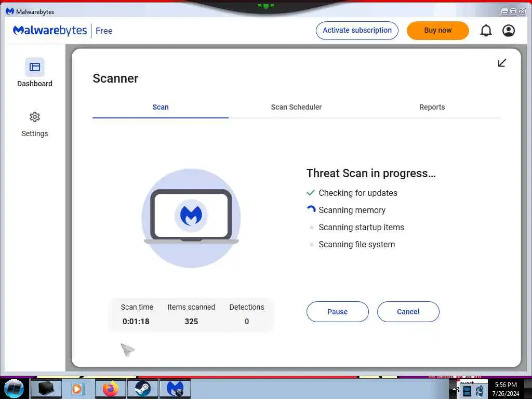
Task: Collapse the Scanner panel using the arrow icon
Action: [502, 63]
